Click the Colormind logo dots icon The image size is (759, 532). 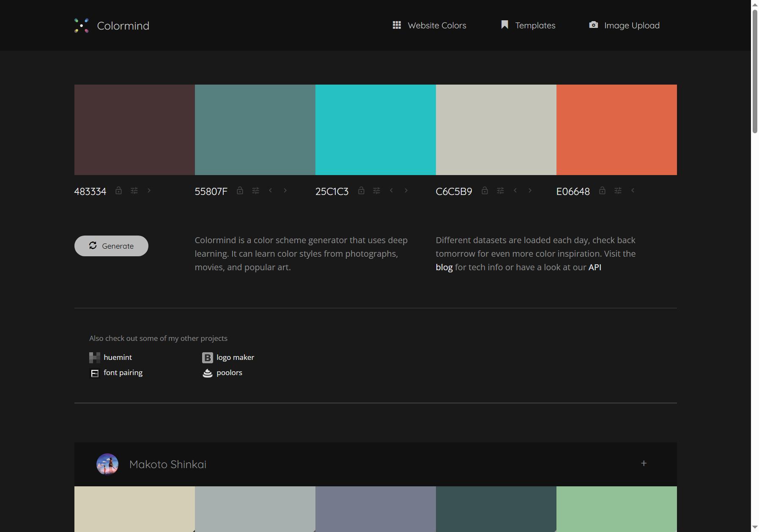(x=82, y=25)
